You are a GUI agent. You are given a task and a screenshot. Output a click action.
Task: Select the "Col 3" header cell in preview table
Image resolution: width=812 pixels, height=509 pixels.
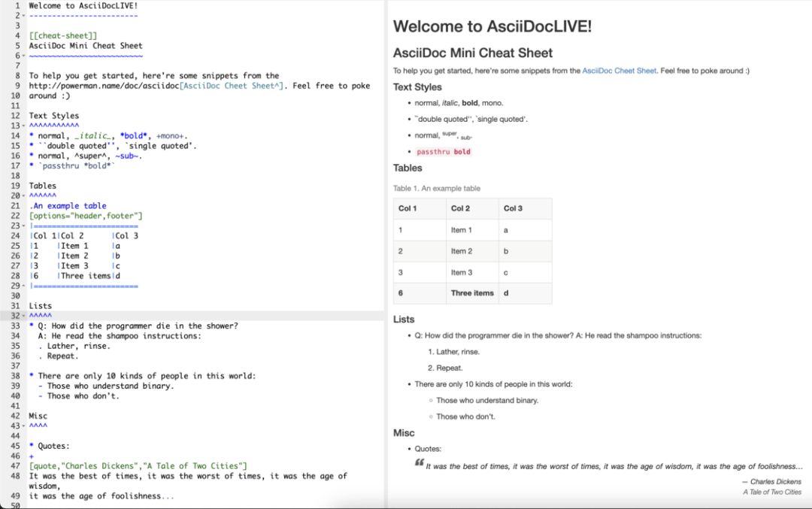(525, 208)
